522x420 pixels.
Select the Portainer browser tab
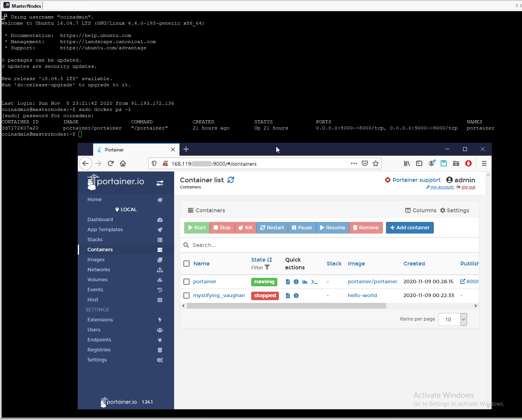(136, 150)
